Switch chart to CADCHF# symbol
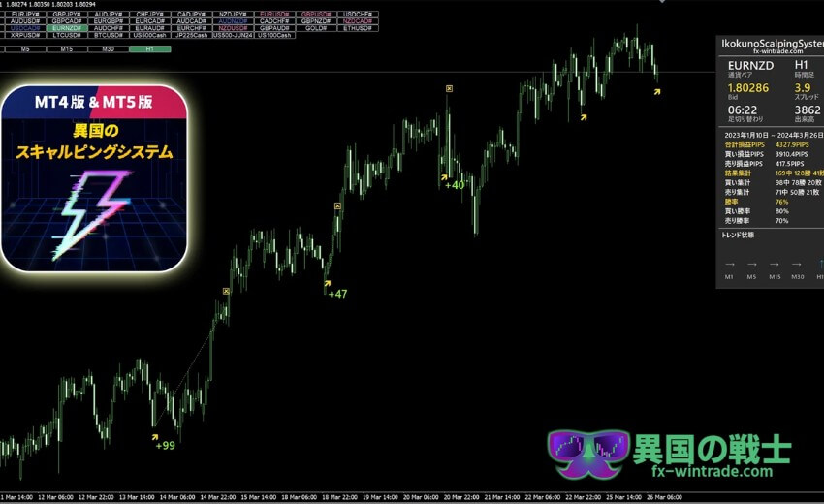824x504 pixels. click(275, 21)
